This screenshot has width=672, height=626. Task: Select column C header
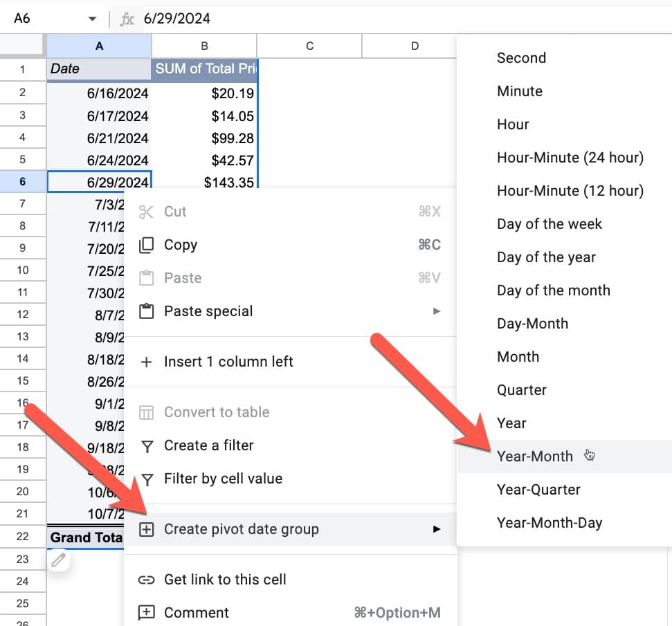tap(309, 46)
